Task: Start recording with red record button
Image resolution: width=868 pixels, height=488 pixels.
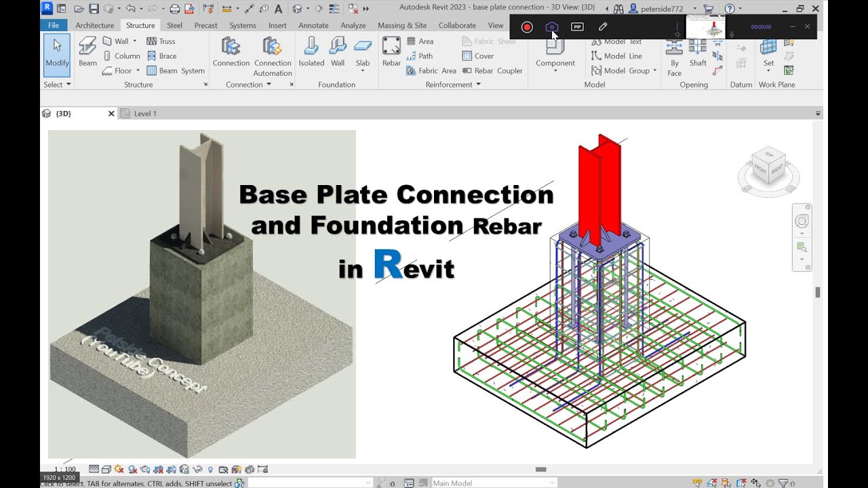Action: point(527,26)
